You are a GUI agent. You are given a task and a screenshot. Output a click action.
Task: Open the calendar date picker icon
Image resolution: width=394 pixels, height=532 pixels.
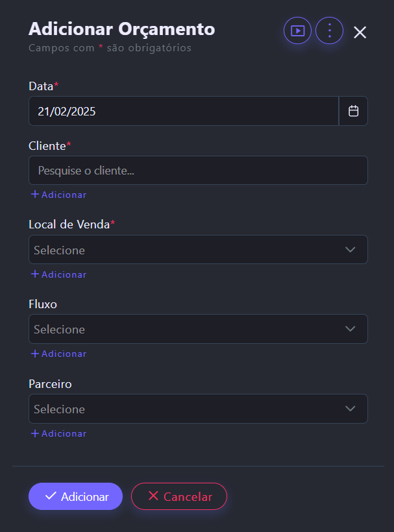point(354,111)
